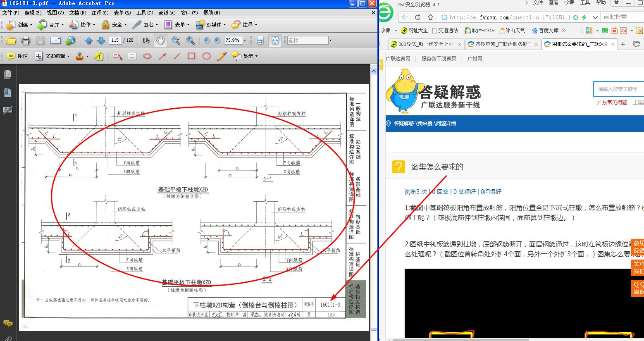Activate the Hand tool in Acrobat
This screenshot has width=644, height=341.
coord(160,41)
